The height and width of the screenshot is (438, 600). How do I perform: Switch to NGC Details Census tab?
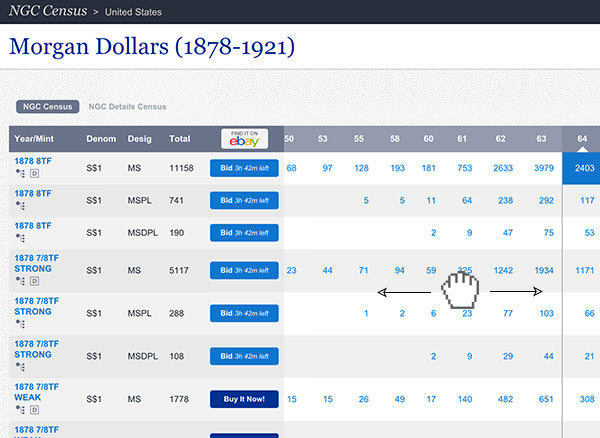[127, 106]
